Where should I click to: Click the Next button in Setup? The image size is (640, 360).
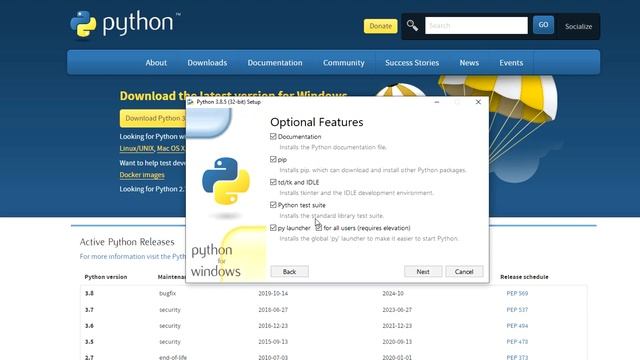click(x=423, y=271)
